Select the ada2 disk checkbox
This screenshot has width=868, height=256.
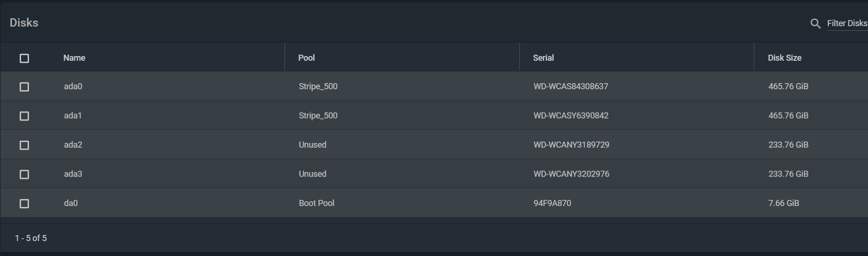click(x=24, y=145)
